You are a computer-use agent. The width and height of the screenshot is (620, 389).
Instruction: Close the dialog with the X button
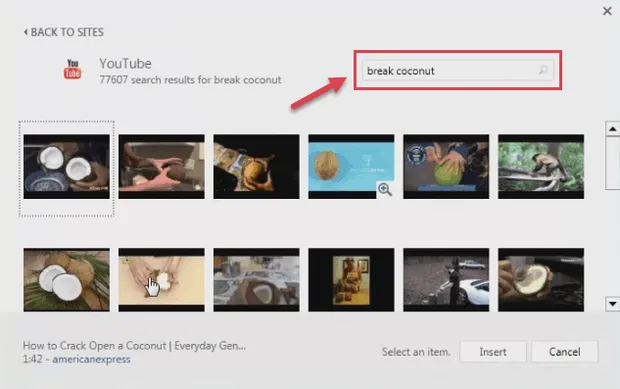coord(607,11)
